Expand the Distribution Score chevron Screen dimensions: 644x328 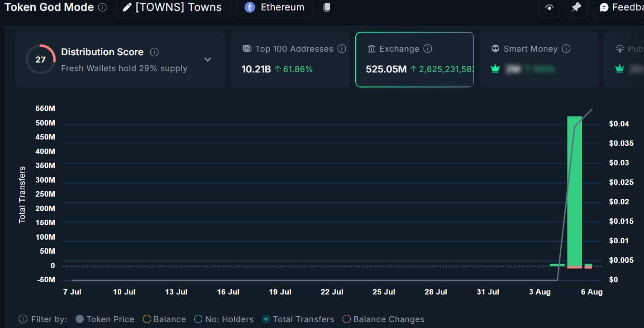click(x=208, y=59)
